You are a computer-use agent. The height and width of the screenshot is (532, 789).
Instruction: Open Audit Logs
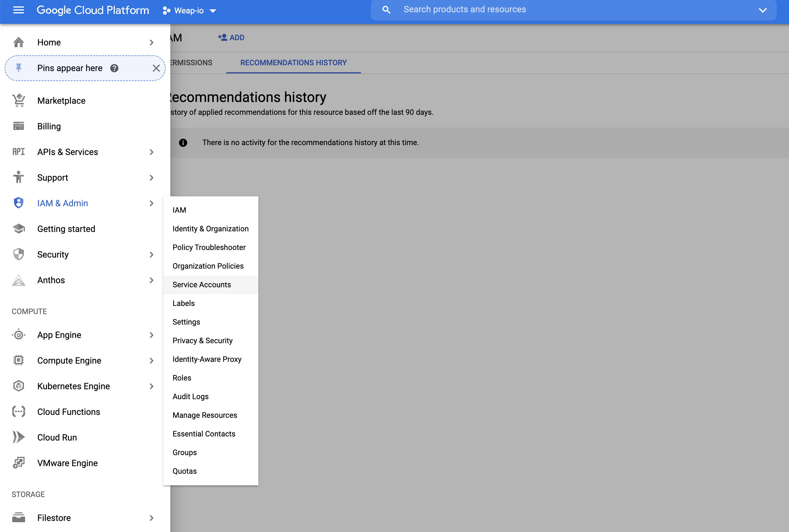[x=211, y=397]
